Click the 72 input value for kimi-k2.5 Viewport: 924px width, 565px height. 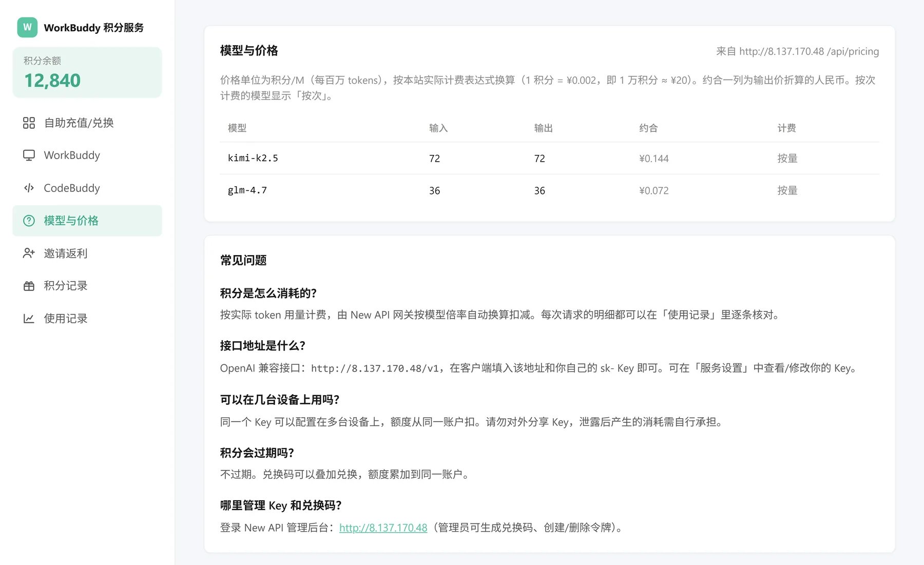click(x=435, y=159)
